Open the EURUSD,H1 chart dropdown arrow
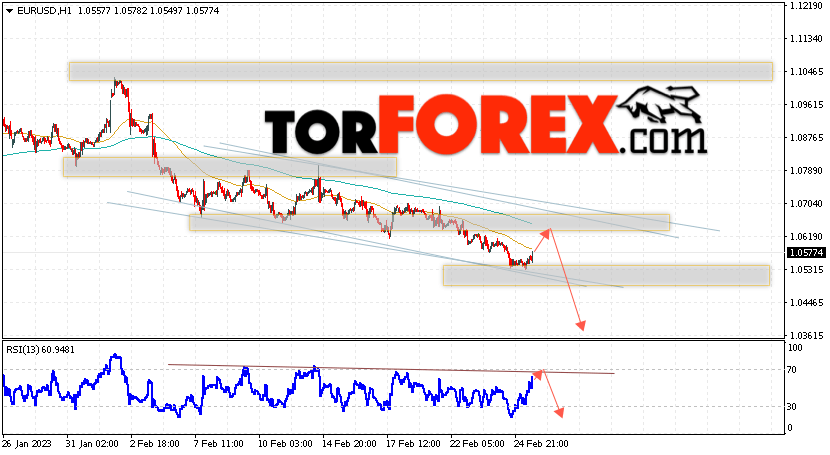The width and height of the screenshot is (830, 455). [9, 11]
